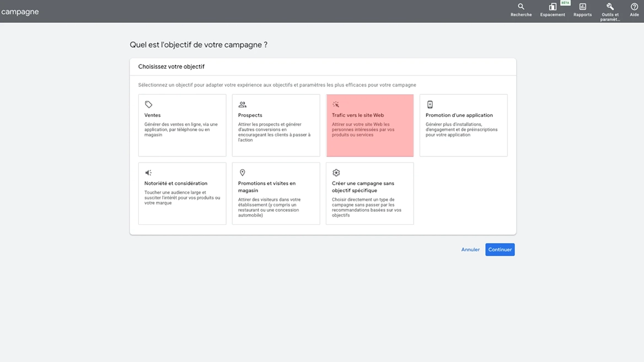Open the Rapports reports icon
Viewport: 644px width, 362px height.
pyautogui.click(x=582, y=7)
